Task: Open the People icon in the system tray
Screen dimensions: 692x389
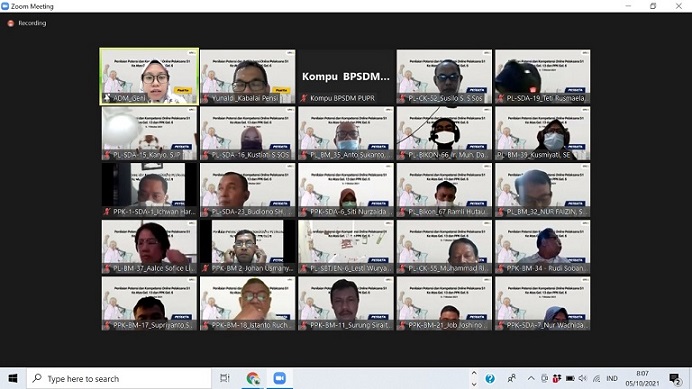Action: [x=512, y=378]
